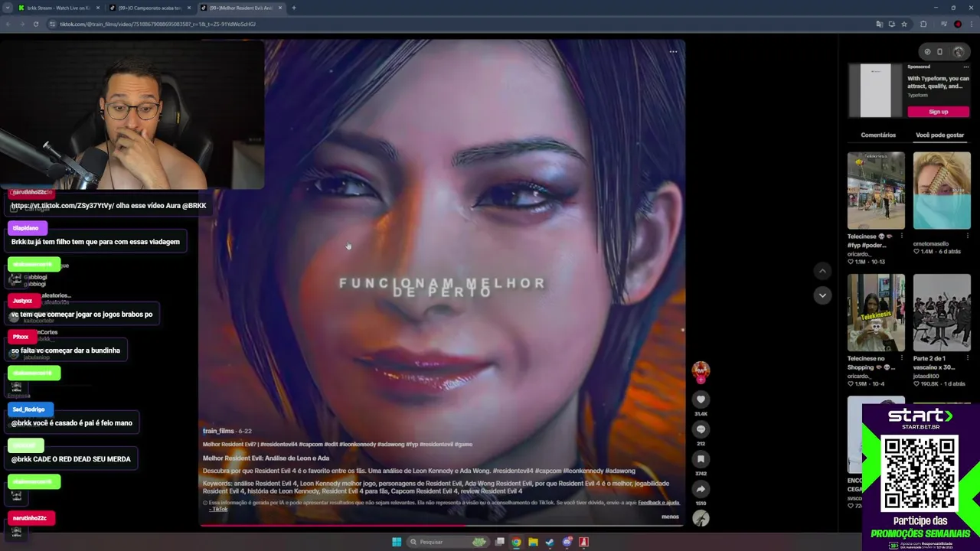This screenshot has width=980, height=551.
Task: Open Steam from the taskbar
Action: coord(550,542)
